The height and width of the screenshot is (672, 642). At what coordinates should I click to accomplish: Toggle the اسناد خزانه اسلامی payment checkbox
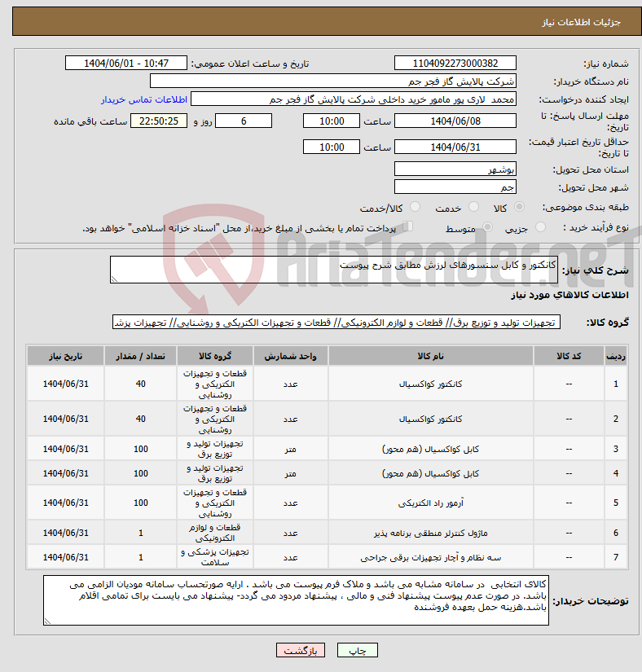407,226
